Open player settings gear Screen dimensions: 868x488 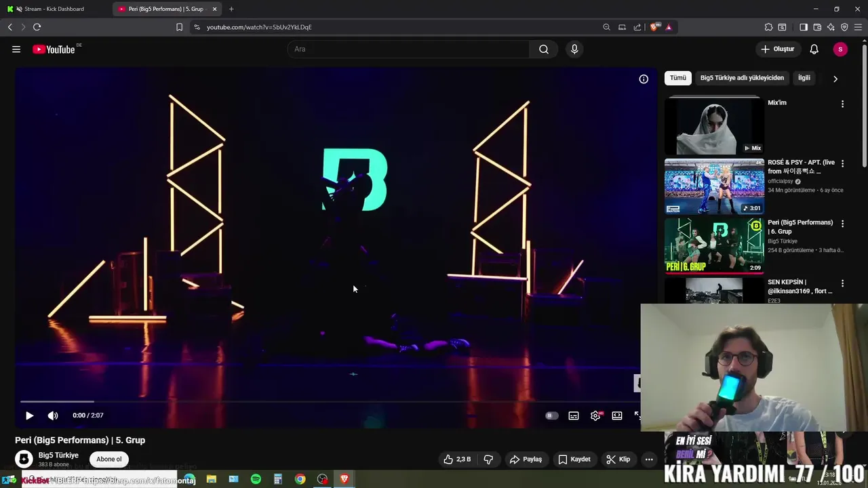[595, 415]
